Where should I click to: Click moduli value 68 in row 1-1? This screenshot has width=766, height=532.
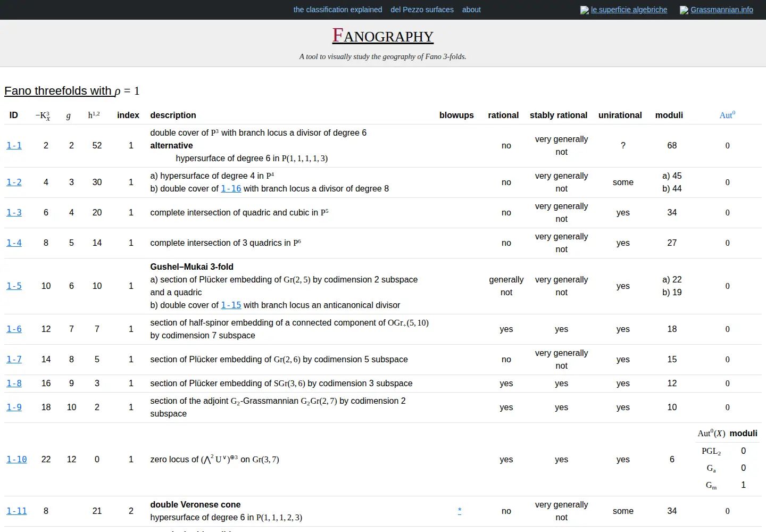(672, 145)
